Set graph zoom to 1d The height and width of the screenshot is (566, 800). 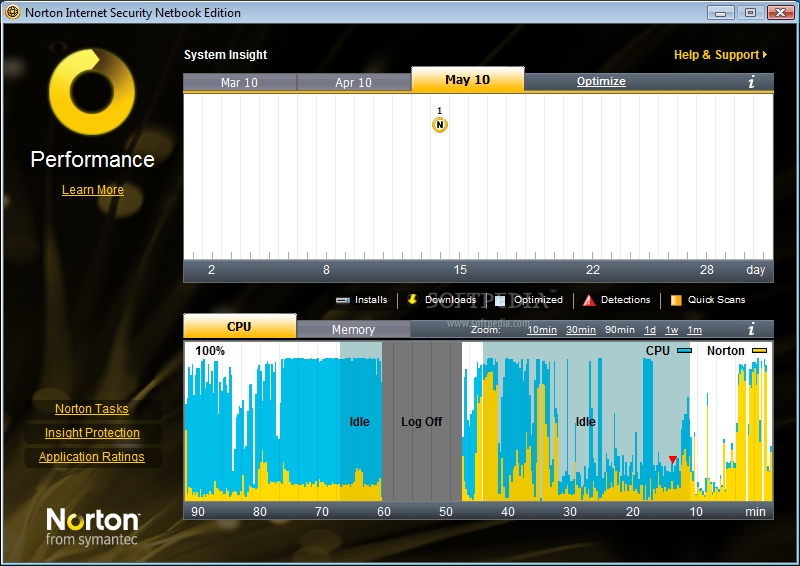[650, 330]
